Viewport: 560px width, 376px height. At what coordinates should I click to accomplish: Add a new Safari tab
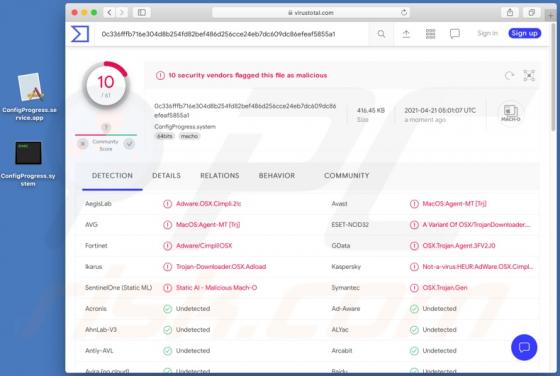pyautogui.click(x=550, y=15)
